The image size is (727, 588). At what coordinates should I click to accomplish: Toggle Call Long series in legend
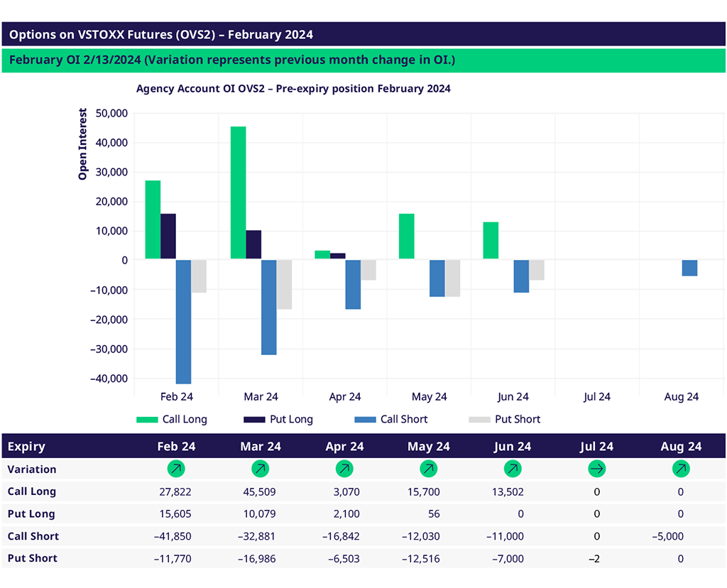tap(172, 420)
